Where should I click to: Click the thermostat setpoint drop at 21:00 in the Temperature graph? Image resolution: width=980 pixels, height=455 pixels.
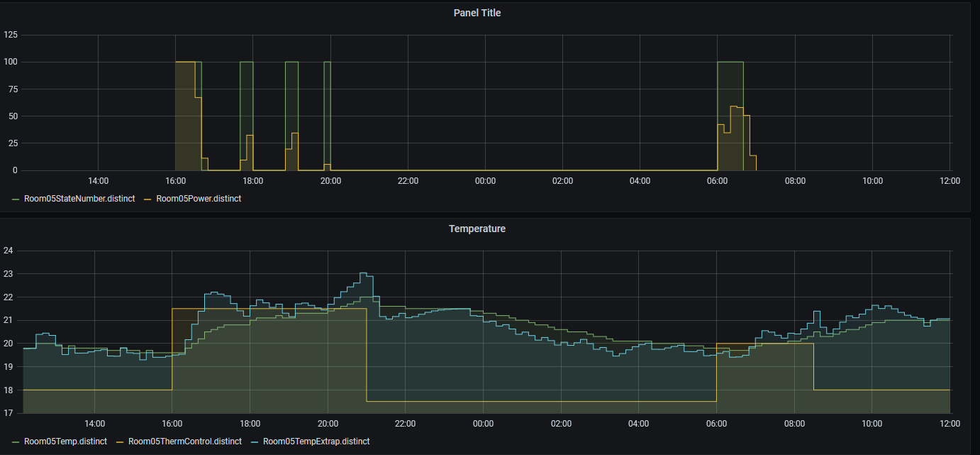367,355
